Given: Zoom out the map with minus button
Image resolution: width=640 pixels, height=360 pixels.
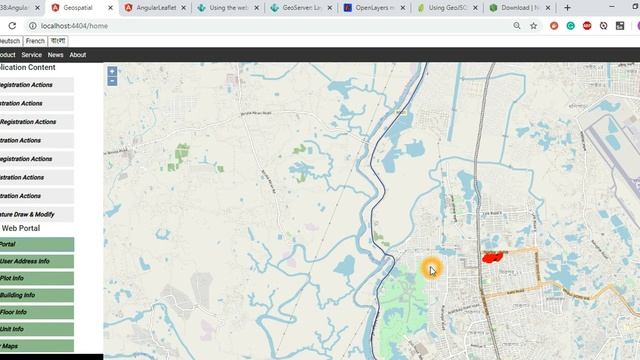Looking at the screenshot, I should [x=112, y=81].
